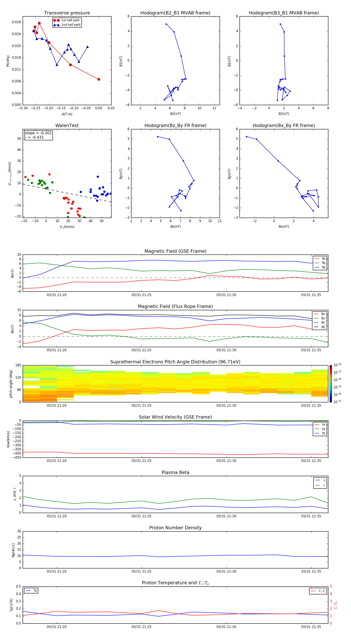Click '05/31 21:35' tick under Plasma Beta

tap(311, 516)
